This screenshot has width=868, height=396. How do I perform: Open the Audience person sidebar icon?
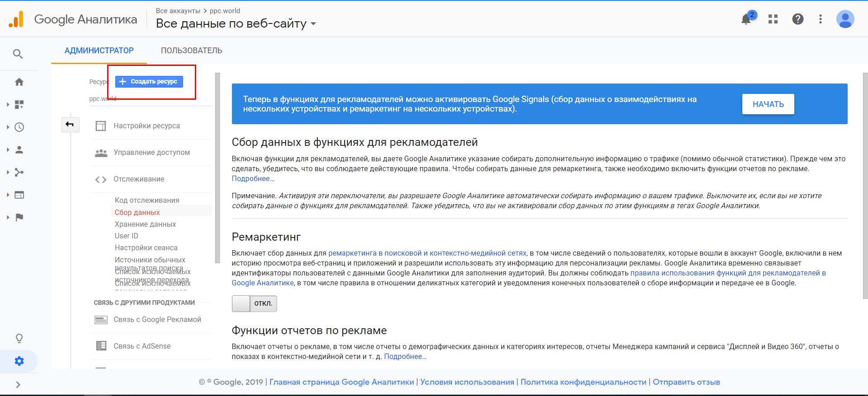coord(19,149)
